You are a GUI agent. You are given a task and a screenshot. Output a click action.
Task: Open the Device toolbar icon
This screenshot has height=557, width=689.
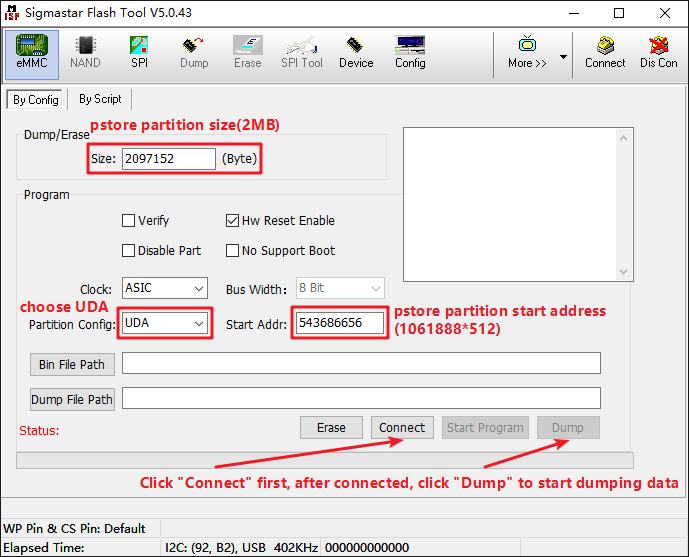[x=356, y=52]
